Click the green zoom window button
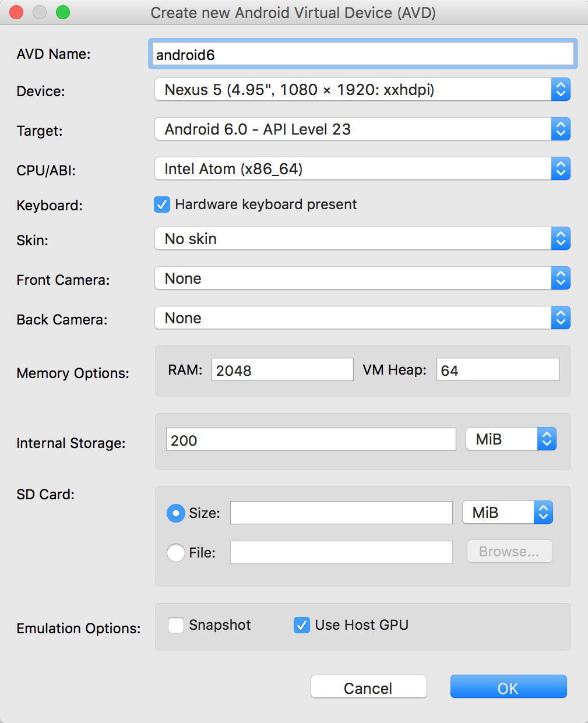This screenshot has height=723, width=588. coord(63,12)
